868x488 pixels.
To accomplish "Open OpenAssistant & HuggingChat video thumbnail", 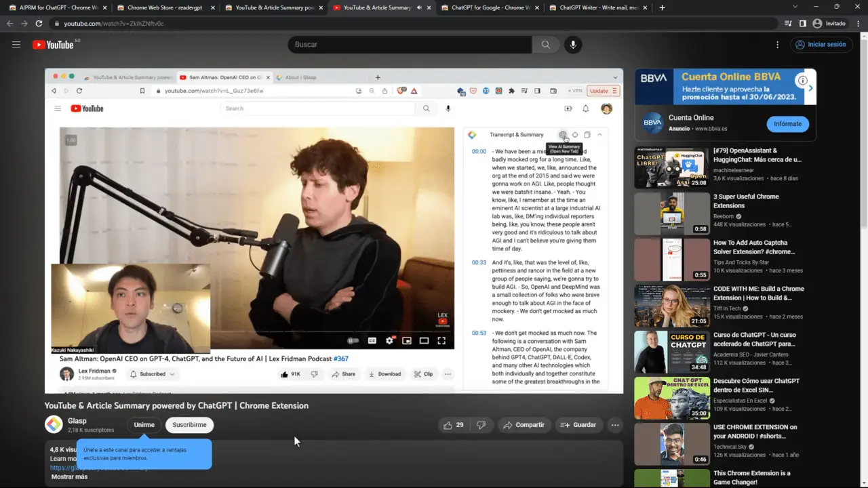I will coord(672,167).
